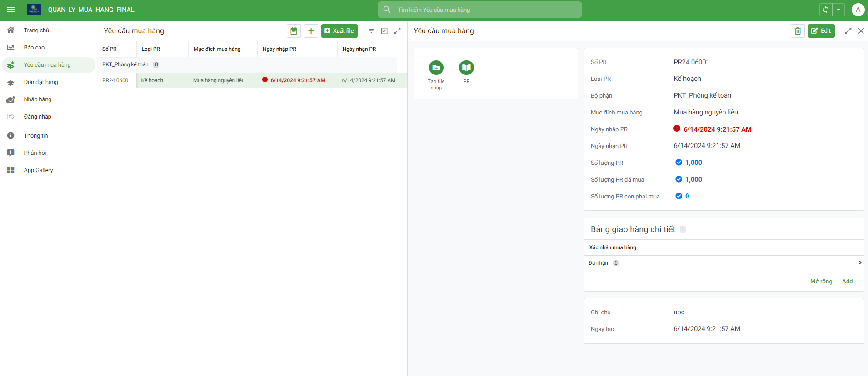Image resolution: width=868 pixels, height=376 pixels.
Task: Click the Mở rộng link
Action: 821,282
